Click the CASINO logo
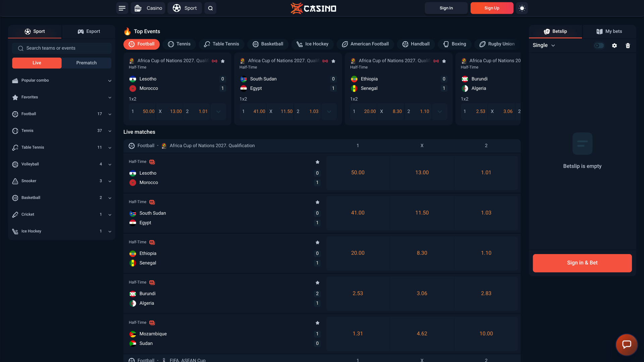644x362 pixels. pos(314,8)
